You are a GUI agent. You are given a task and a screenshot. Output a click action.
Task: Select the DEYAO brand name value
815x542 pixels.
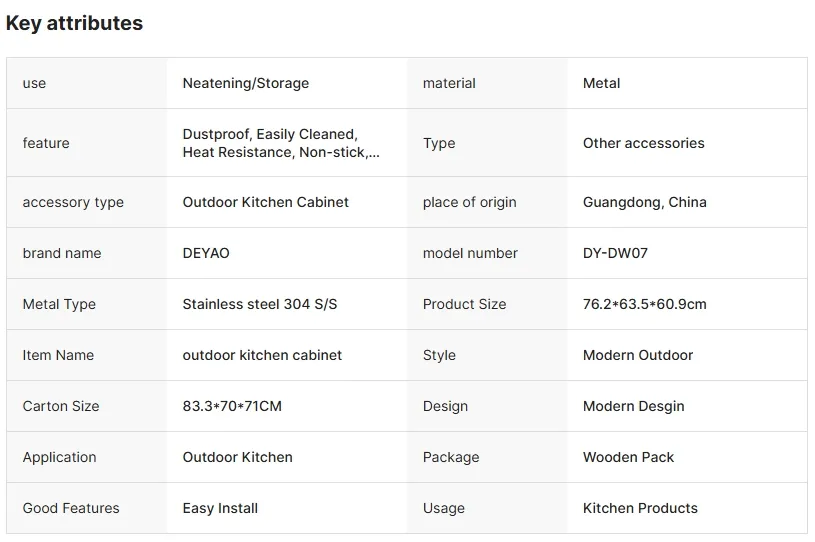click(x=206, y=253)
